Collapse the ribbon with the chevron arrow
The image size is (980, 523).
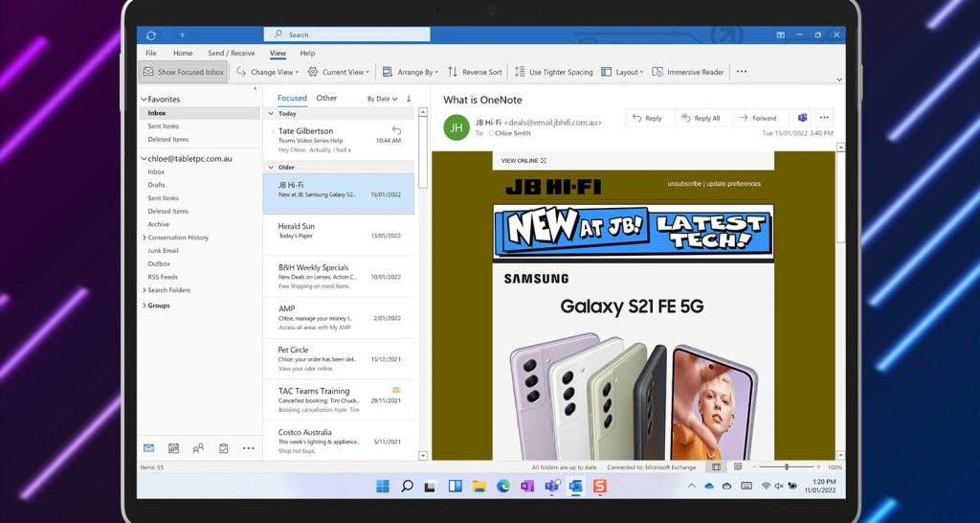(x=838, y=80)
